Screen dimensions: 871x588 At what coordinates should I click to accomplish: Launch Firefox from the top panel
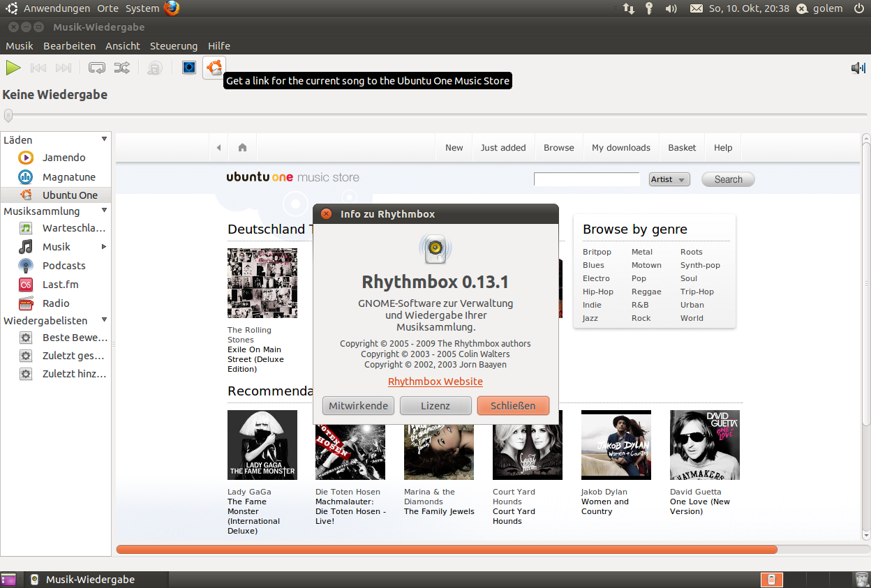pos(172,8)
